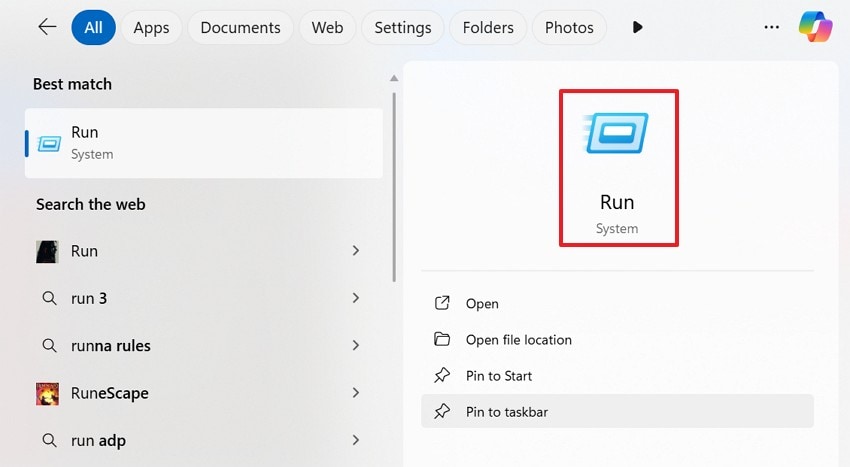Click the folder icon for Open file location
Viewport: 850px width, 467px height.
tap(442, 340)
